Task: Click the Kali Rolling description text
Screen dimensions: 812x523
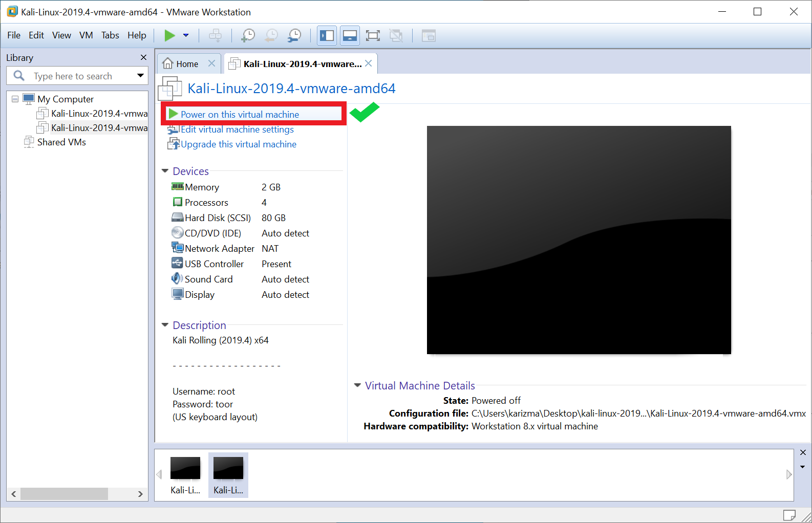Action: point(221,340)
